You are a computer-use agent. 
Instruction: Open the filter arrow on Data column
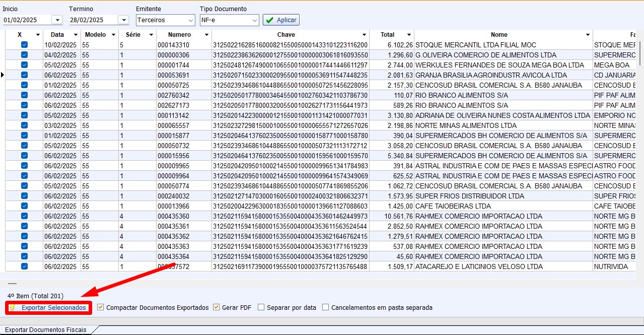76,35
